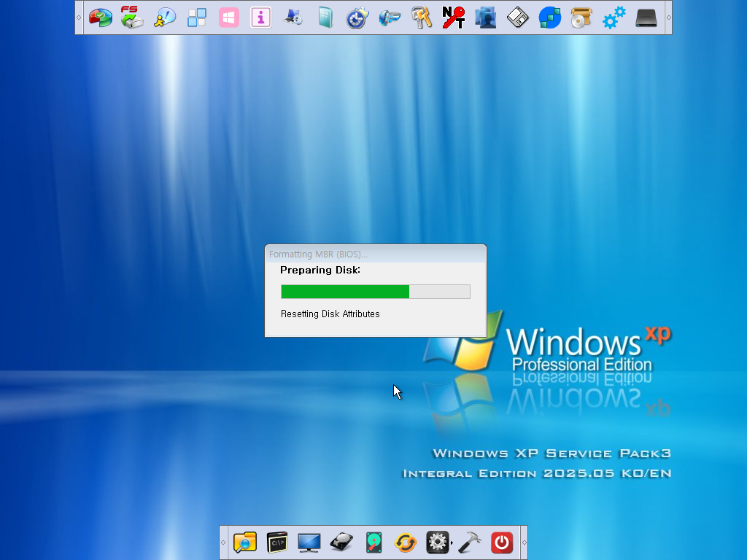Open the golden keys password tool

(x=422, y=17)
